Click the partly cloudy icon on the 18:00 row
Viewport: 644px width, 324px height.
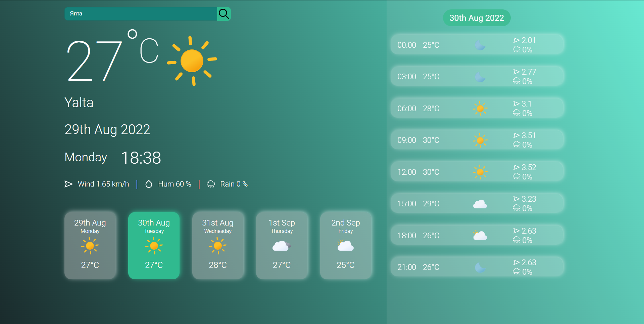[x=480, y=235]
